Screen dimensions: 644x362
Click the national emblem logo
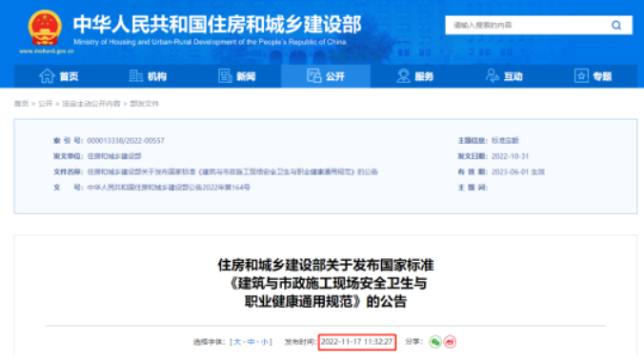point(45,28)
